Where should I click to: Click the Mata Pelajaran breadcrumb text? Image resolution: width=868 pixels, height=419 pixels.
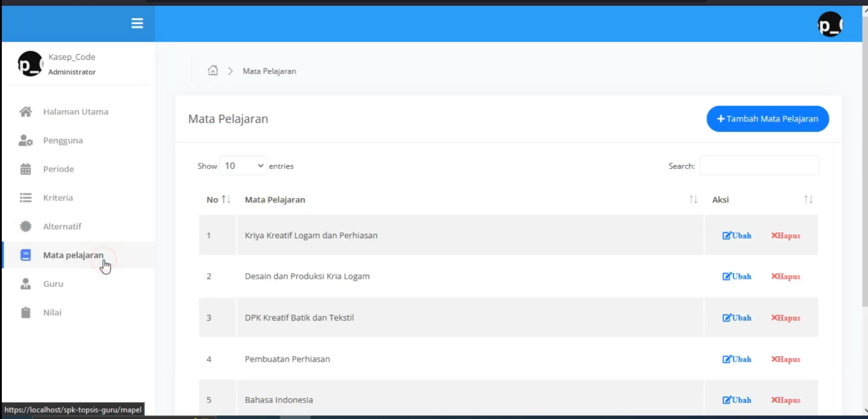[269, 71]
